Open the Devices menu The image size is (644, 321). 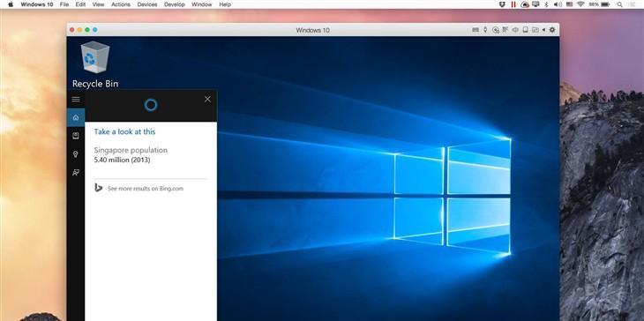[x=147, y=4]
